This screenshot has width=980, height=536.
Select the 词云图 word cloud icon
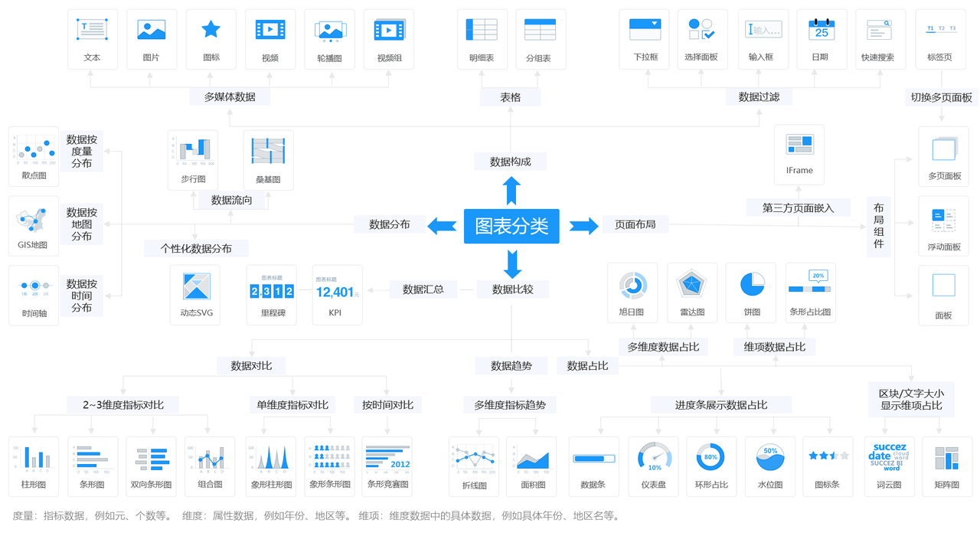pyautogui.click(x=889, y=458)
